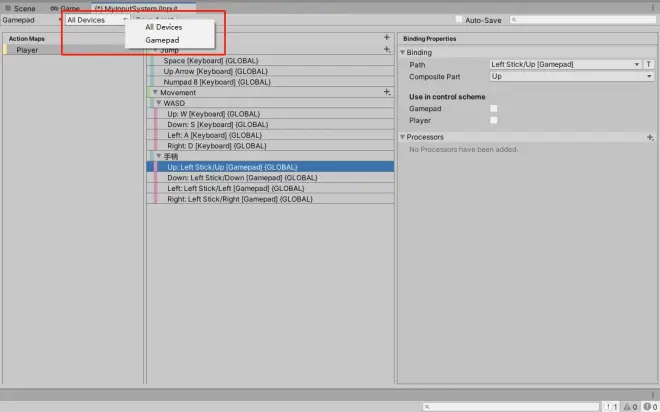Open the kebab menu at top right
This screenshot has width=660, height=412.
[653, 8]
